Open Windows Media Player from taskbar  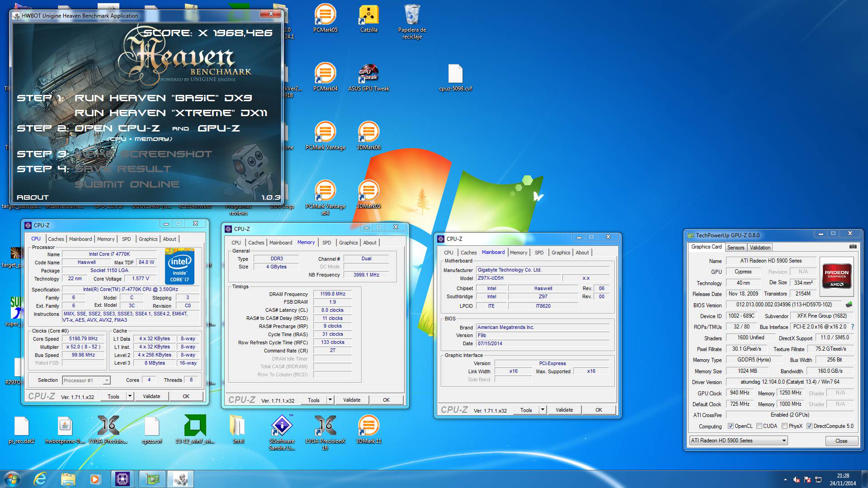[x=95, y=479]
